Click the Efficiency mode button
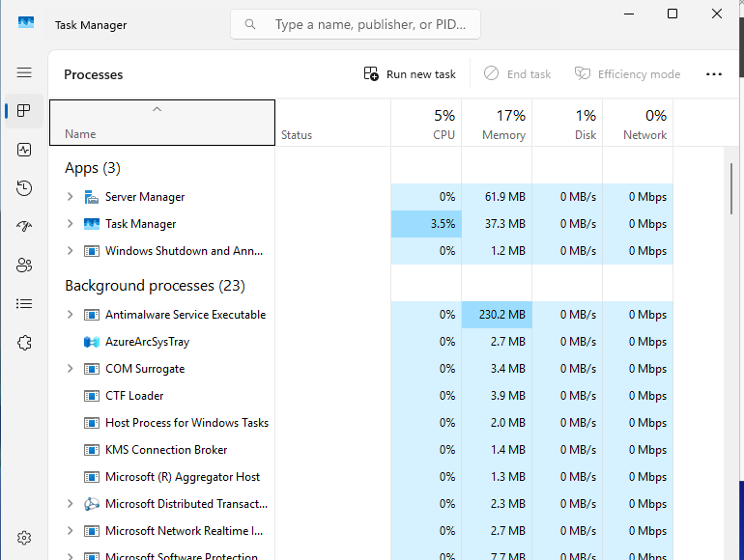 point(627,74)
